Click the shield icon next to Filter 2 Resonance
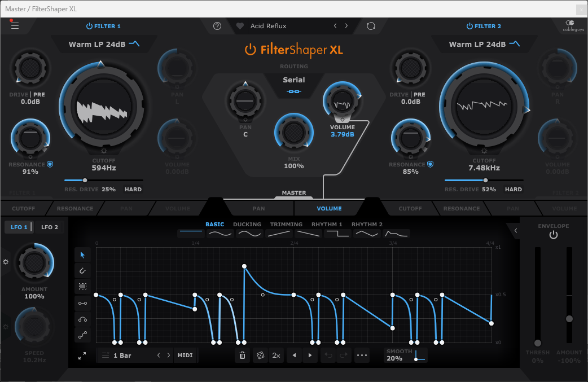 point(431,164)
